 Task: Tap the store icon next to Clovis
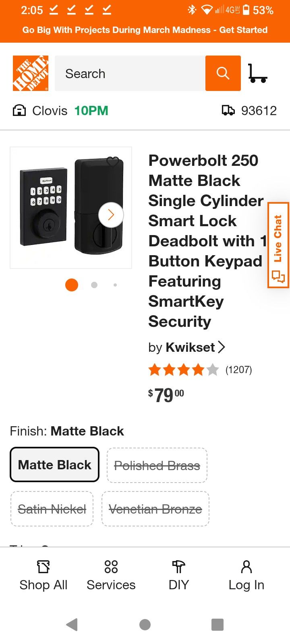pyautogui.click(x=19, y=110)
